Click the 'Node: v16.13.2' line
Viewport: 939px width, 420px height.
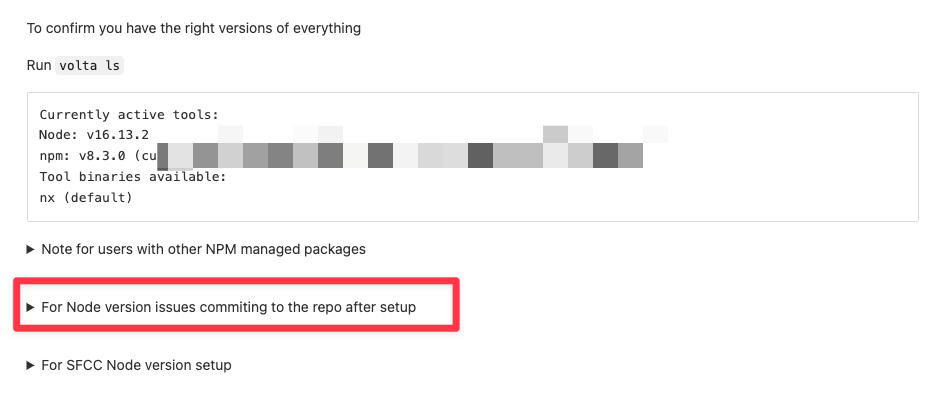pyautogui.click(x=94, y=135)
